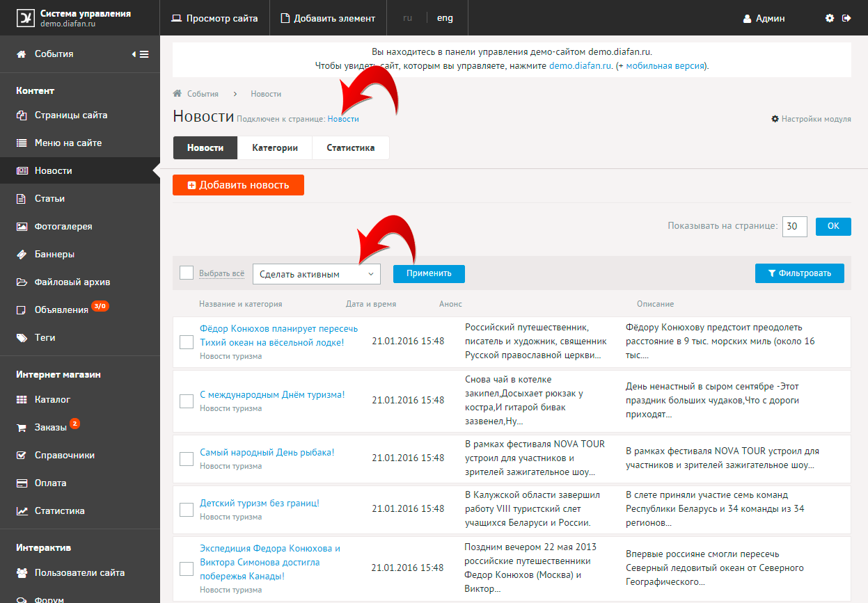Click the home icon next to События in the sidebar
The height and width of the screenshot is (603, 868).
coord(22,54)
